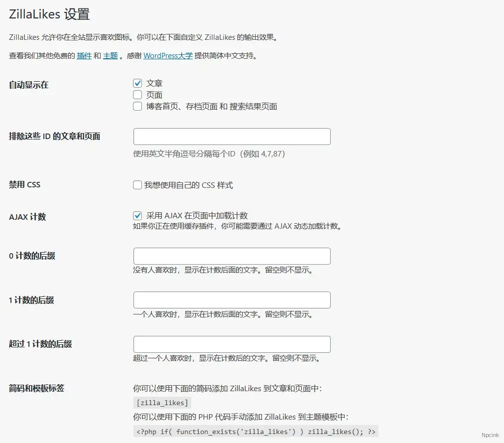The height and width of the screenshot is (443, 504).
Task: Click the Npcink watermark
Action: (490, 435)
